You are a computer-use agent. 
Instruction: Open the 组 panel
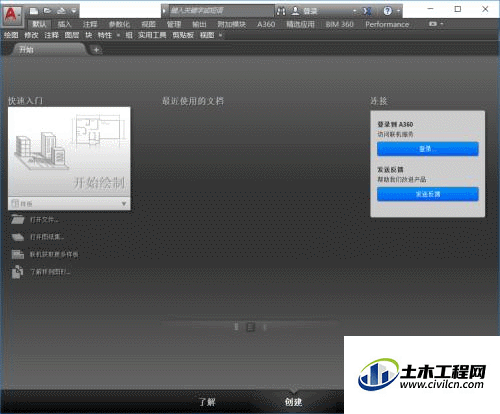(129, 35)
